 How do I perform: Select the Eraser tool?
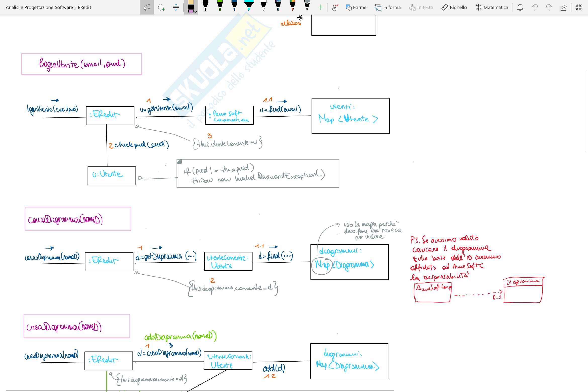(x=191, y=7)
